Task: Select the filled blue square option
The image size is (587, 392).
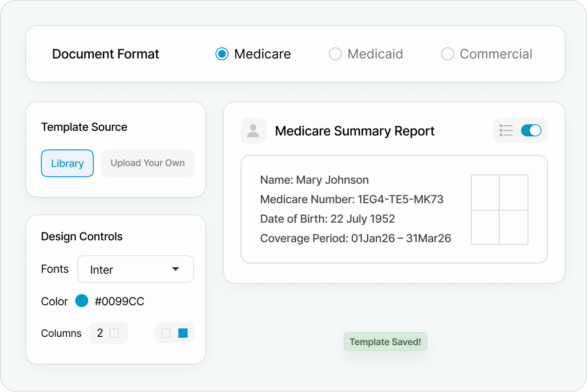Action: tap(183, 333)
